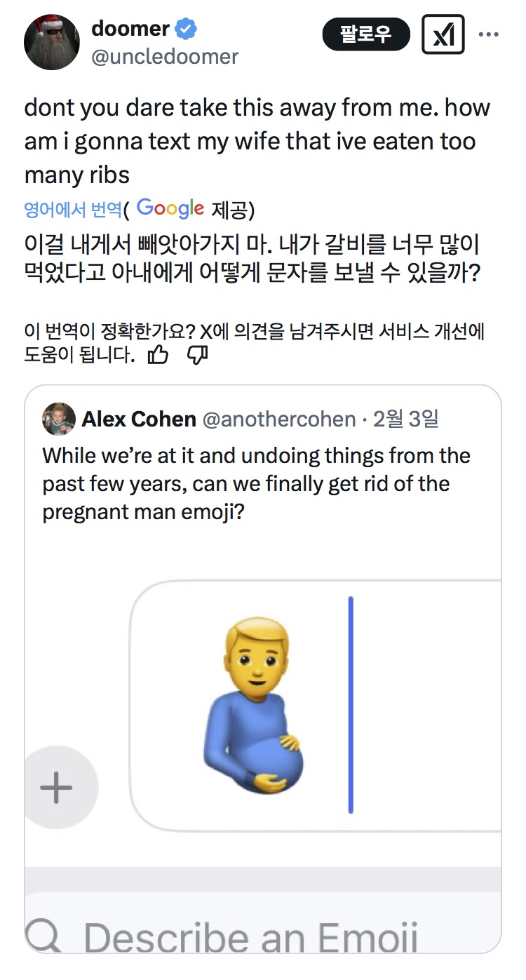Viewport: 526px width, 980px height.
Task: Click the @anothercohen handle
Action: pyautogui.click(x=278, y=419)
